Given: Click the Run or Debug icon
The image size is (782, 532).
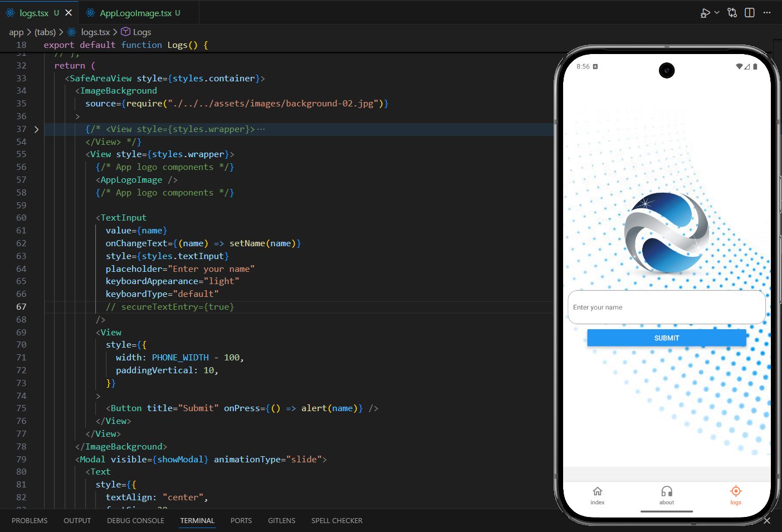Looking at the screenshot, I should point(705,12).
